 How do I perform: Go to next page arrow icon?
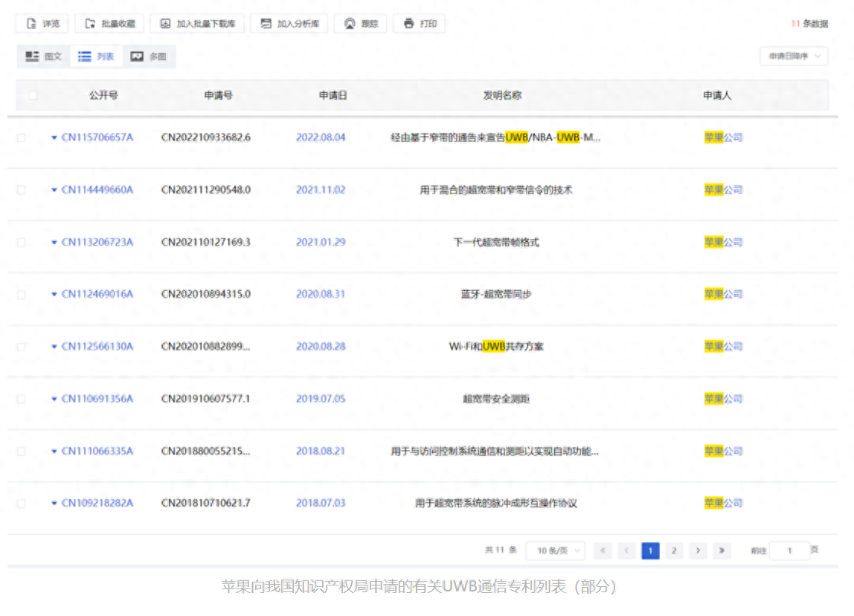pyautogui.click(x=698, y=551)
